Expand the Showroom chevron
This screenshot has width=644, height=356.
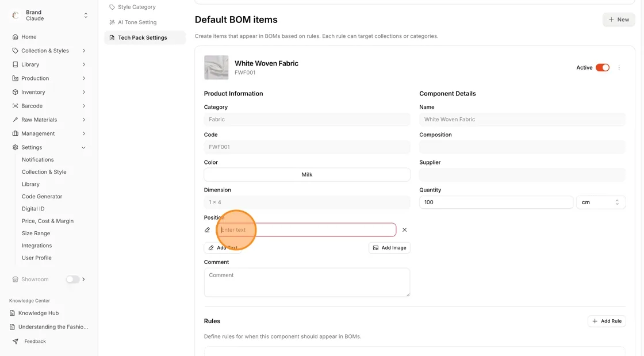tap(84, 279)
